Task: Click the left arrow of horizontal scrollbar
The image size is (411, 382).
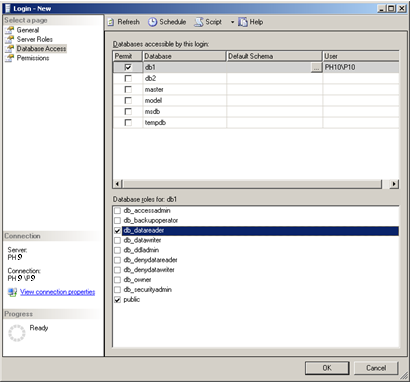Action: coord(117,184)
